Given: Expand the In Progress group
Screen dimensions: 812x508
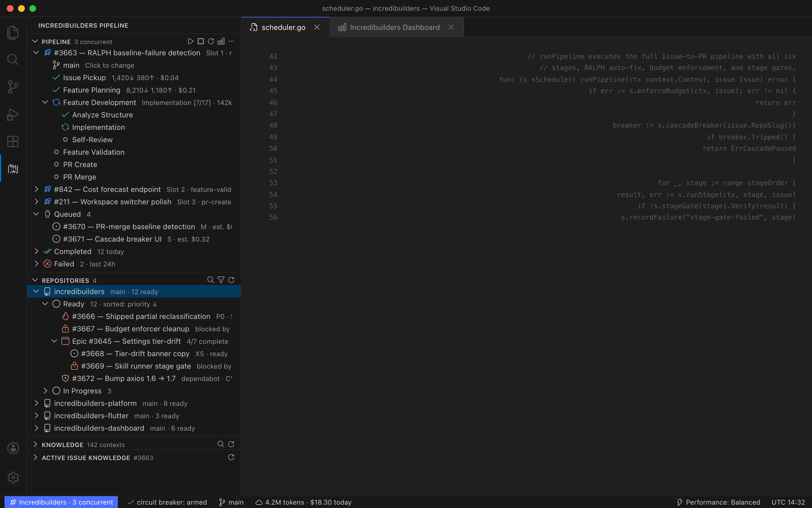Looking at the screenshot, I should (x=45, y=391).
